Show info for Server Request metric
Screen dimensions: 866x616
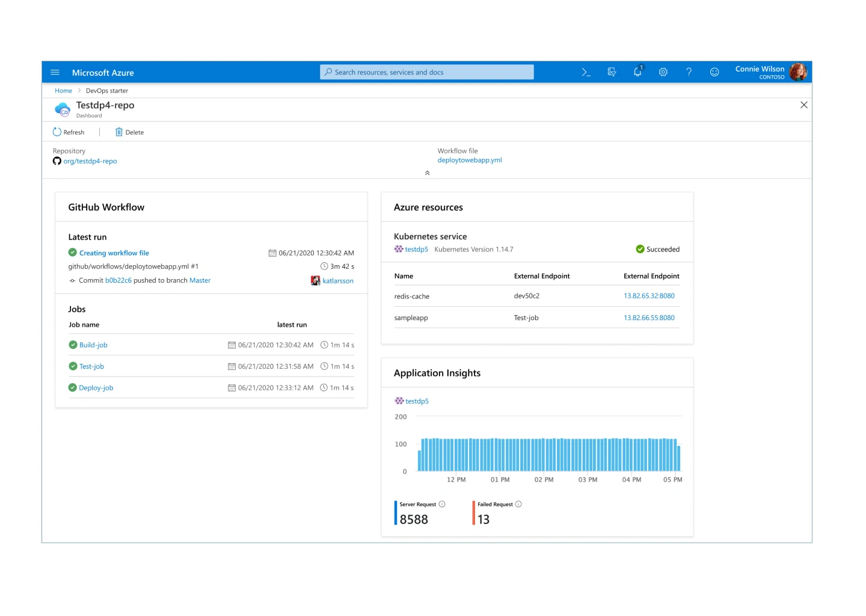(442, 504)
